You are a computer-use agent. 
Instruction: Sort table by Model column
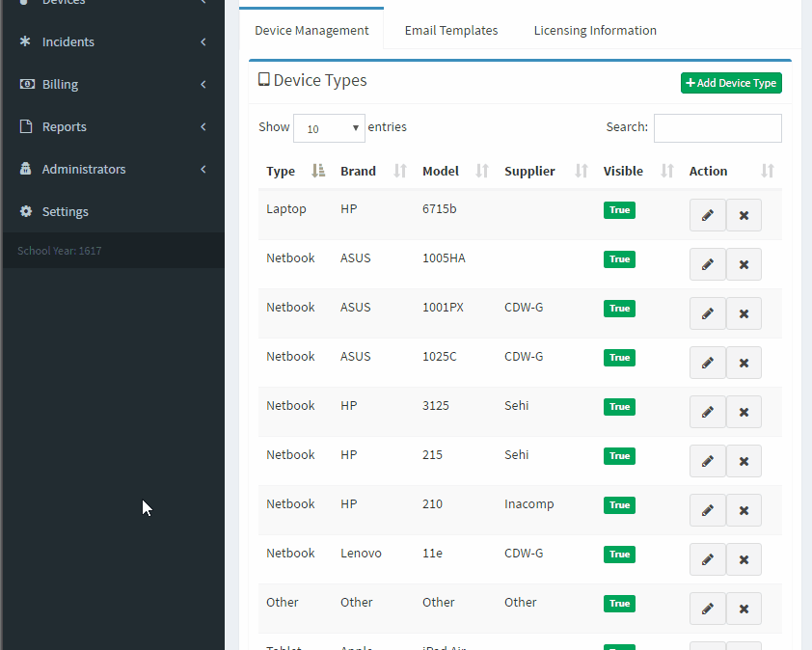click(x=455, y=171)
